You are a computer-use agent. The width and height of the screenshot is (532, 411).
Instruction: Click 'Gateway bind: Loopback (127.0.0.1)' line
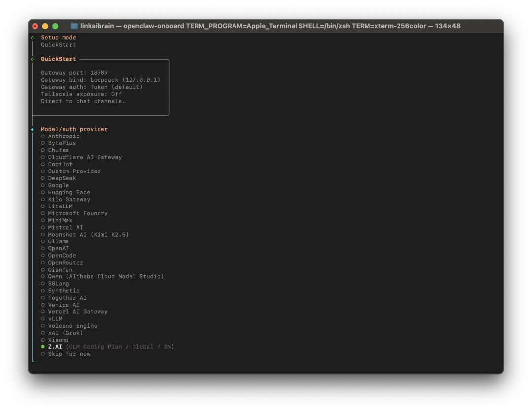101,80
